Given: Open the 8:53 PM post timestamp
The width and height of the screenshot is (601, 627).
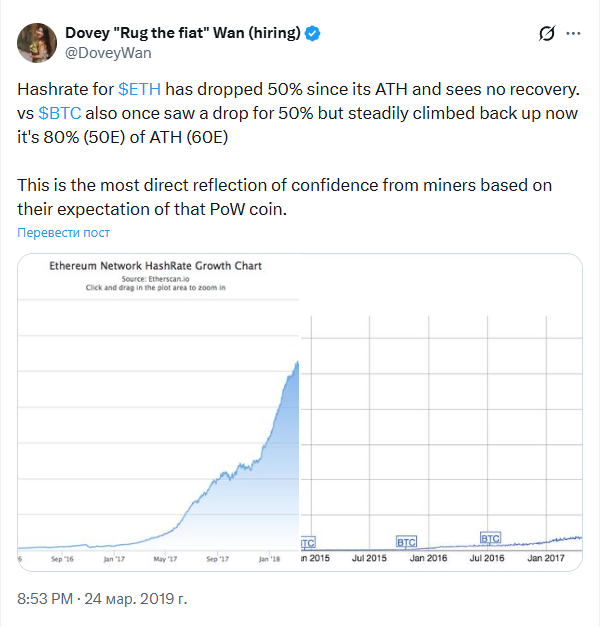Looking at the screenshot, I should 102,599.
